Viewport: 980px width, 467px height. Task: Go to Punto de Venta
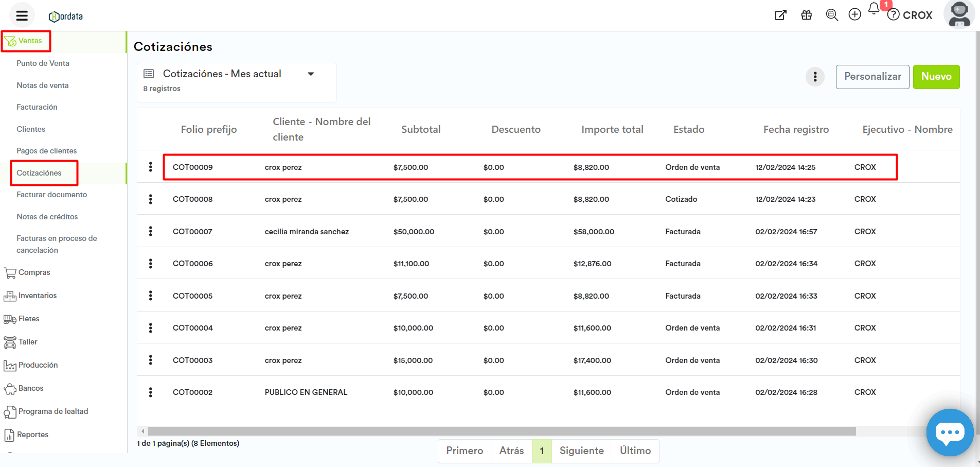43,63
